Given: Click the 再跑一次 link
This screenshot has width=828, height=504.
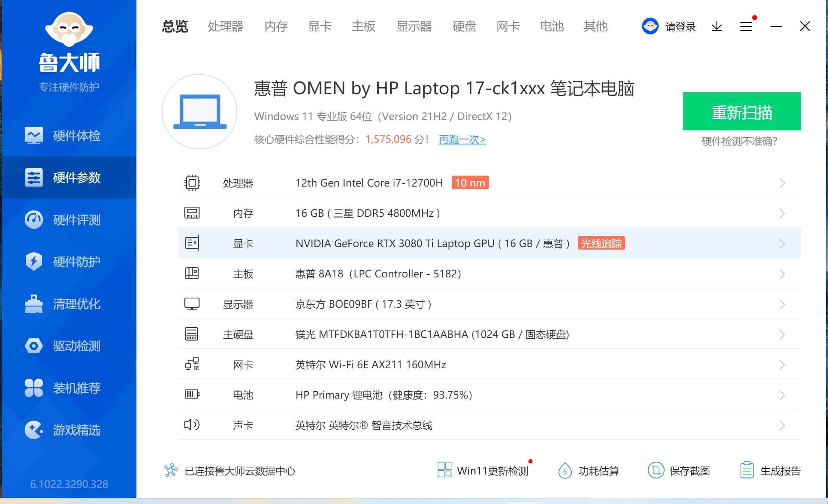Looking at the screenshot, I should (462, 139).
